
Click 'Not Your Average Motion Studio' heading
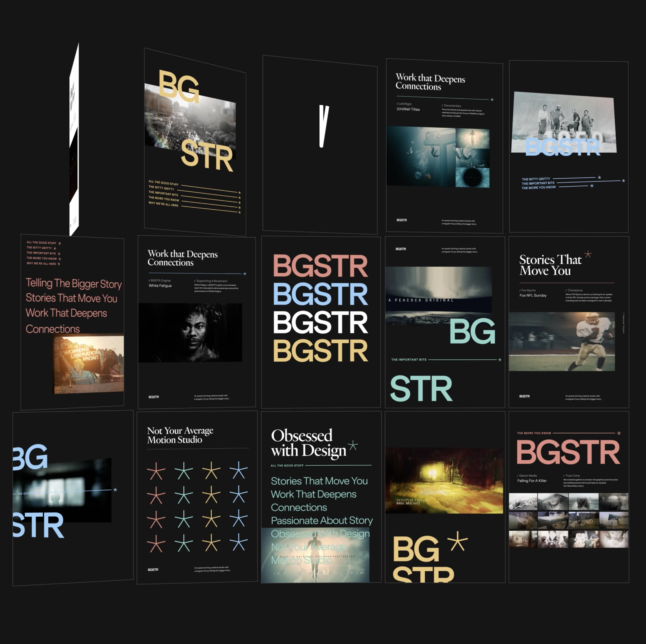[x=180, y=435]
